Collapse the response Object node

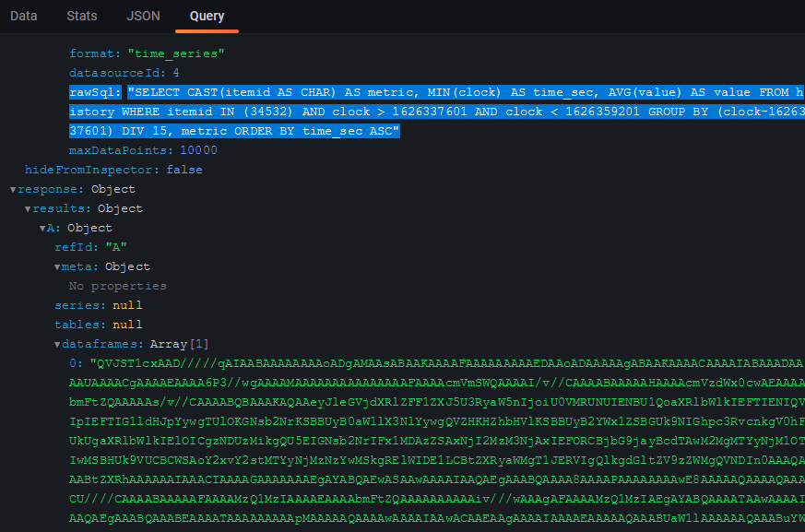13,188
